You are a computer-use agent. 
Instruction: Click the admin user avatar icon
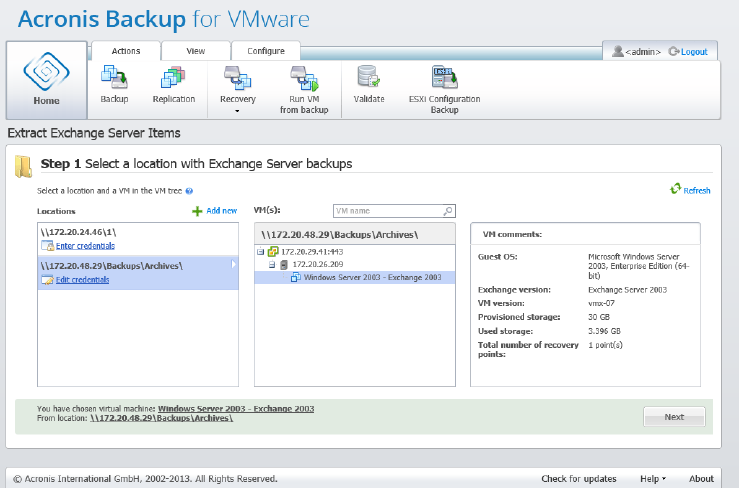pyautogui.click(x=617, y=51)
